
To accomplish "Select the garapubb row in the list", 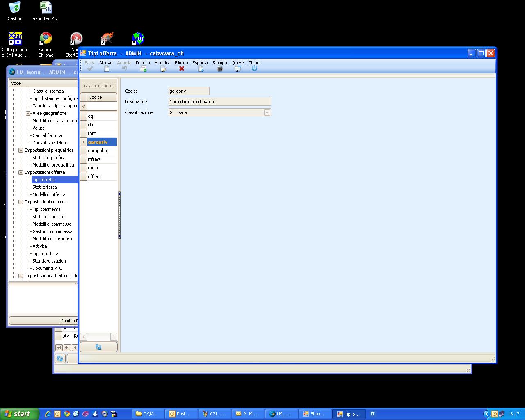I will [x=98, y=151].
